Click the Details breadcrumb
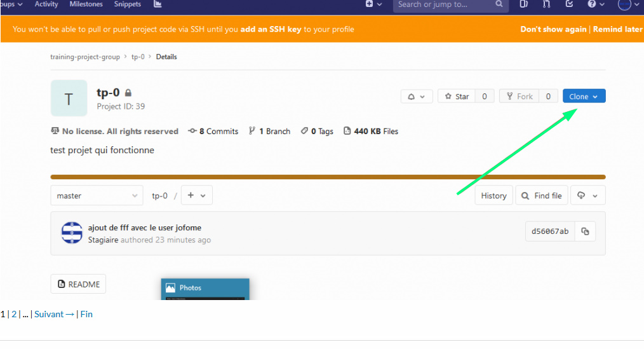Viewport: 644px width, 349px height. (166, 57)
